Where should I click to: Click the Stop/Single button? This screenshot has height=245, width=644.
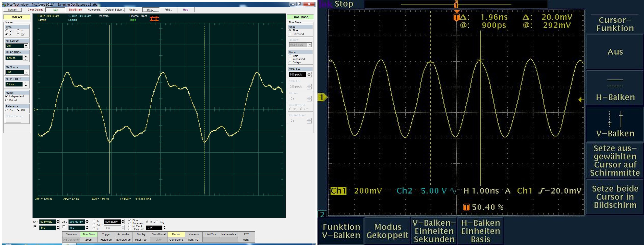click(75, 10)
